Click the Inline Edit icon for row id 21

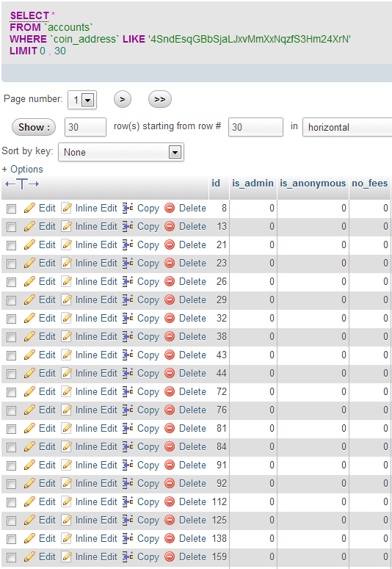66,244
